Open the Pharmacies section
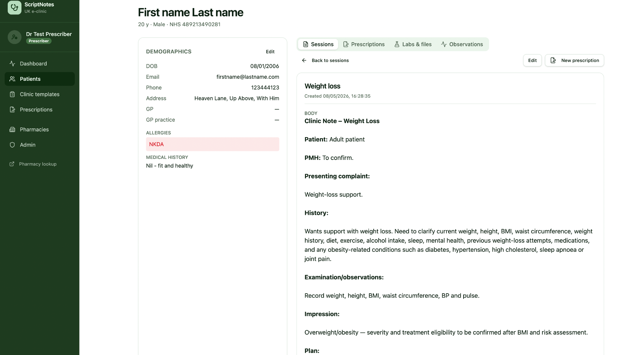 40,130
